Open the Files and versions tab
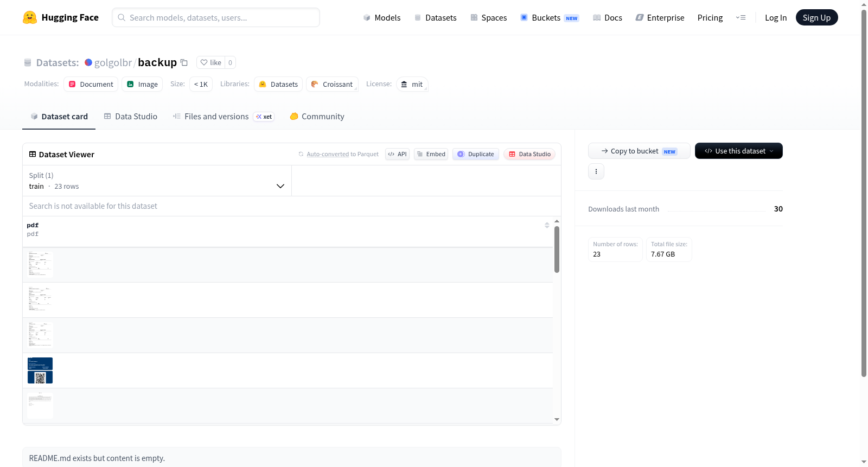The height and width of the screenshot is (467, 868). tap(223, 116)
